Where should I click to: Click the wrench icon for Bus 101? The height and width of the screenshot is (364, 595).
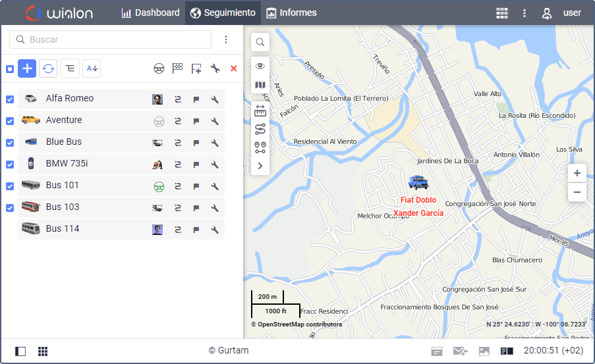click(x=215, y=186)
